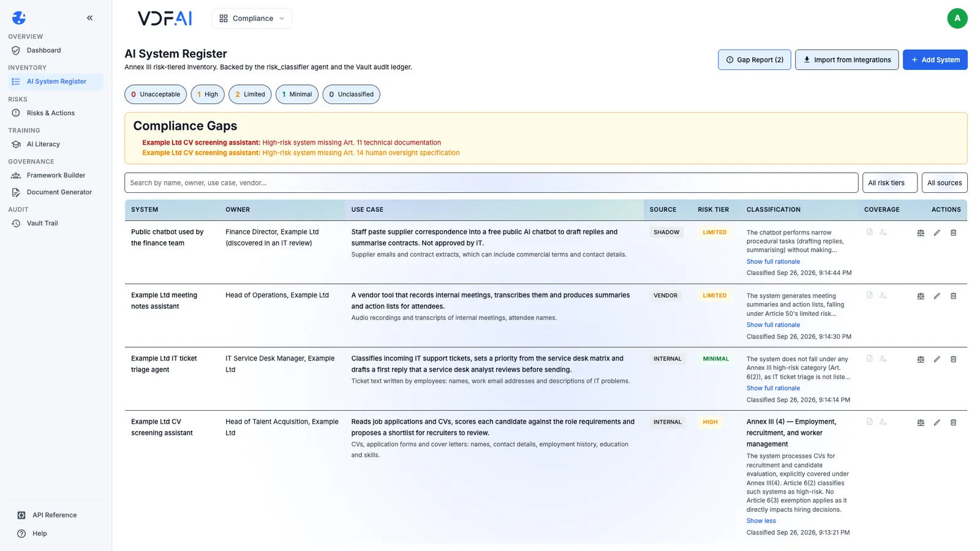Click the OWNER column header

coord(238,209)
